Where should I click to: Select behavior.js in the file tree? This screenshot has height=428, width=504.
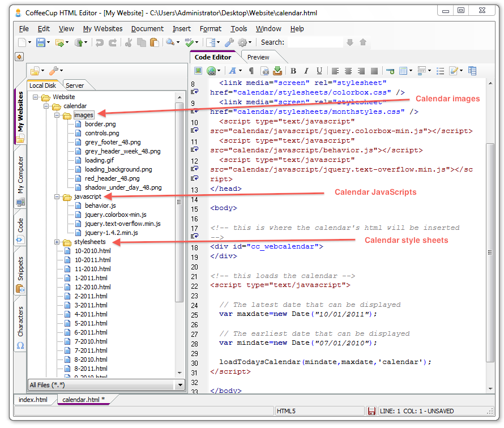[x=100, y=206]
